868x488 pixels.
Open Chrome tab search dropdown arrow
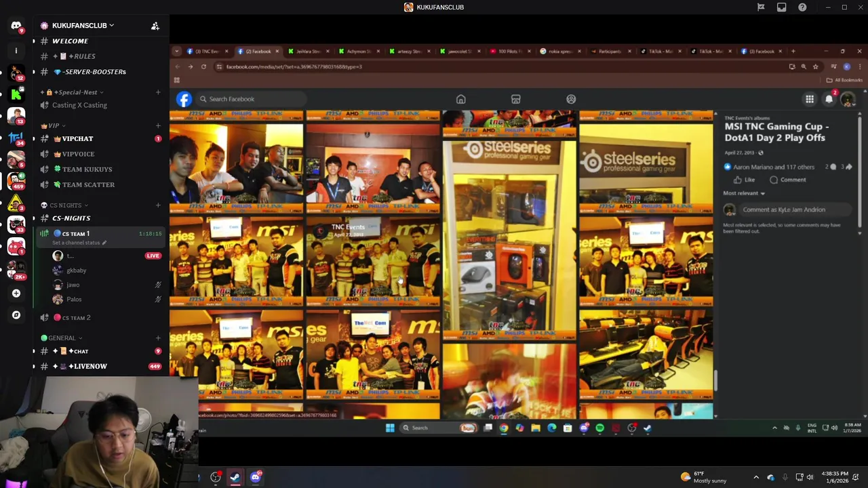176,51
